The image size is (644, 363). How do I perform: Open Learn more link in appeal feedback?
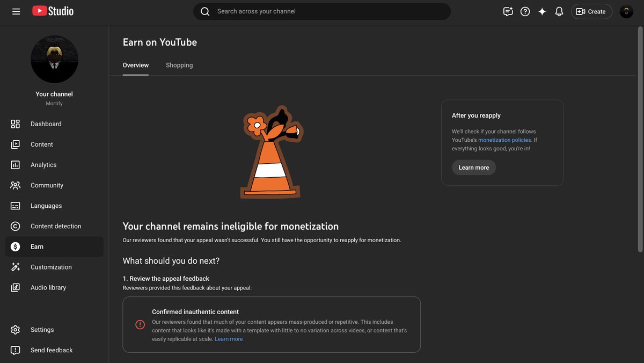tap(229, 339)
